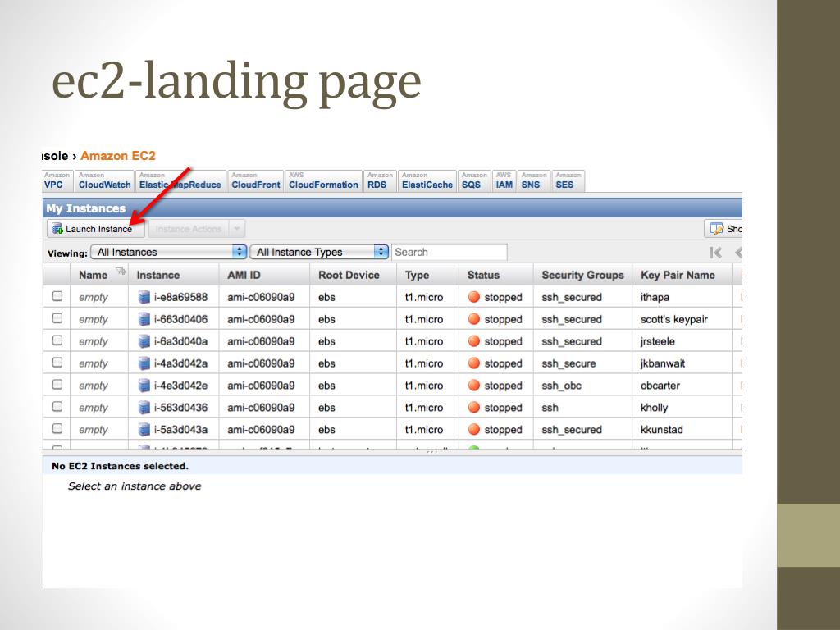Click the empty name in i-5a3d043a row
This screenshot has height=630, width=840.
(x=94, y=430)
